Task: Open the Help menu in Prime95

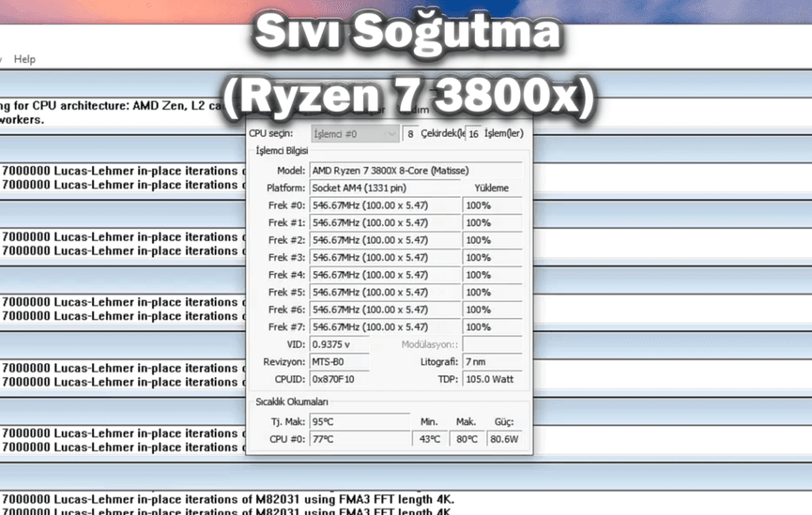Action: click(25, 59)
